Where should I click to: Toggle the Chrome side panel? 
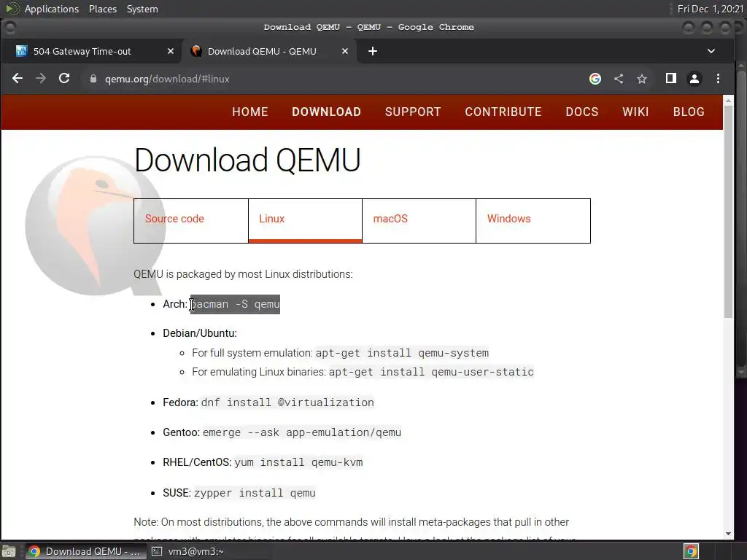671,79
